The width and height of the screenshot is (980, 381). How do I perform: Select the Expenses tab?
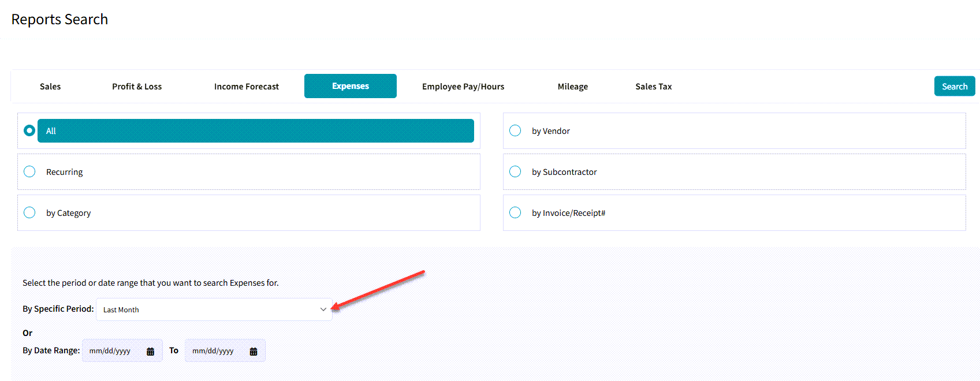[x=351, y=86]
